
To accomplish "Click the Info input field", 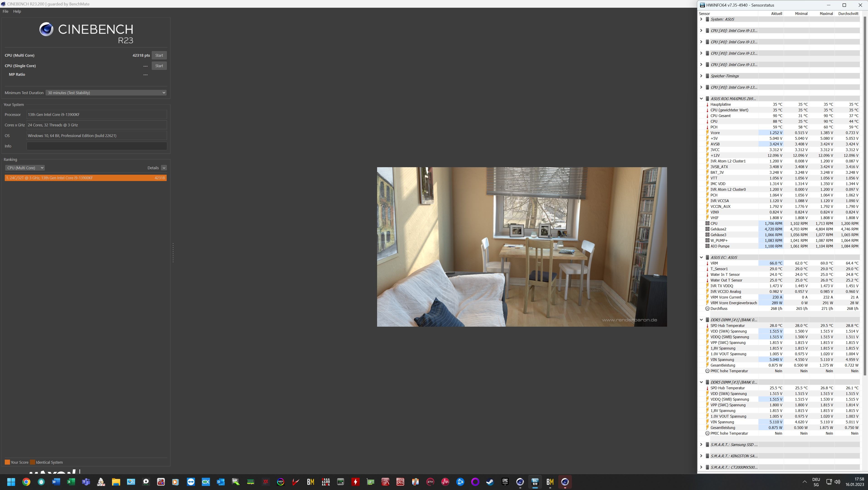I will click(x=97, y=146).
